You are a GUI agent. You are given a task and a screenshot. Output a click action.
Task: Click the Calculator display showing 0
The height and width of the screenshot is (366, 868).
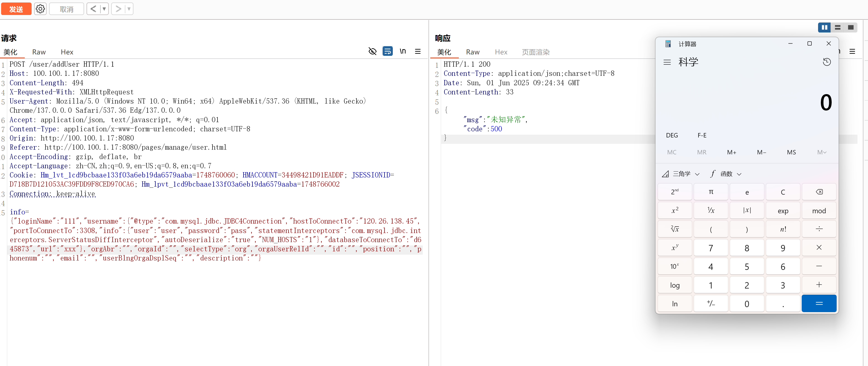point(826,102)
